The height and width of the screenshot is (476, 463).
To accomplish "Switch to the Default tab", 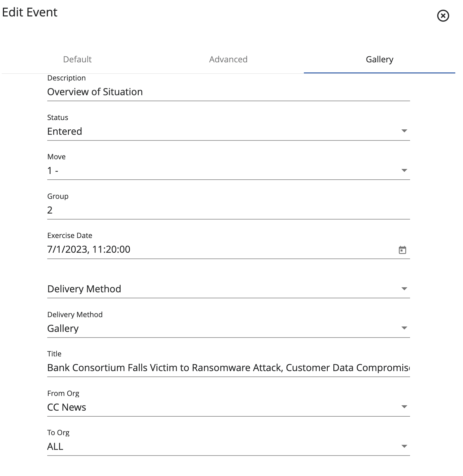I will [x=77, y=59].
